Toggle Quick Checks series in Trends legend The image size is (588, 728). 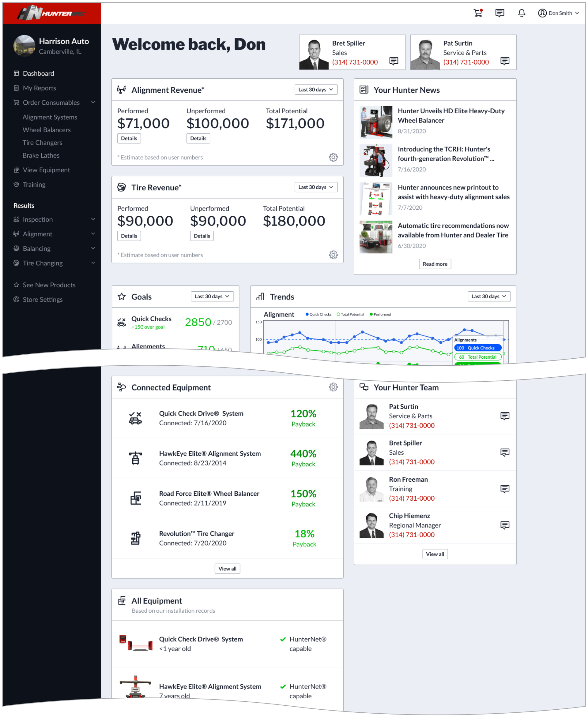tap(318, 314)
